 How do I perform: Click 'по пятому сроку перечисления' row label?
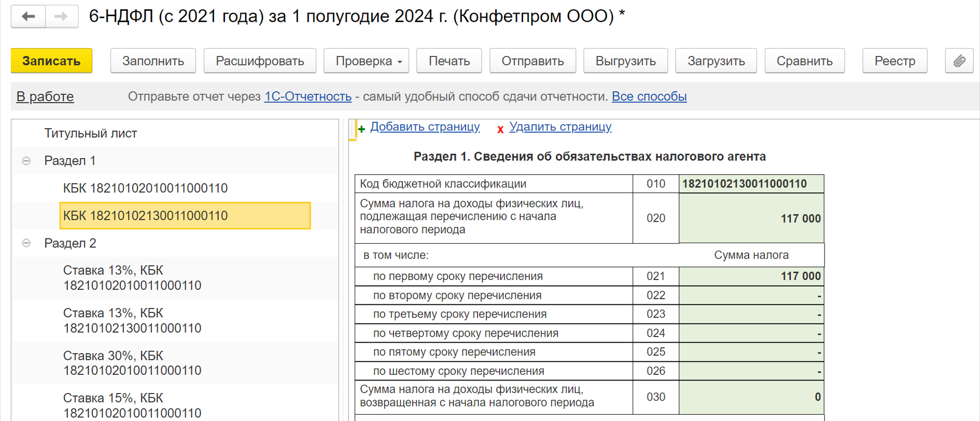pos(454,352)
